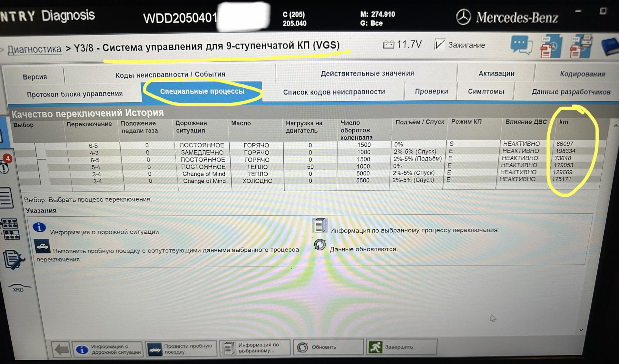Click the control unit grid sidebar icon
This screenshot has width=619, height=364.
pos(11,229)
